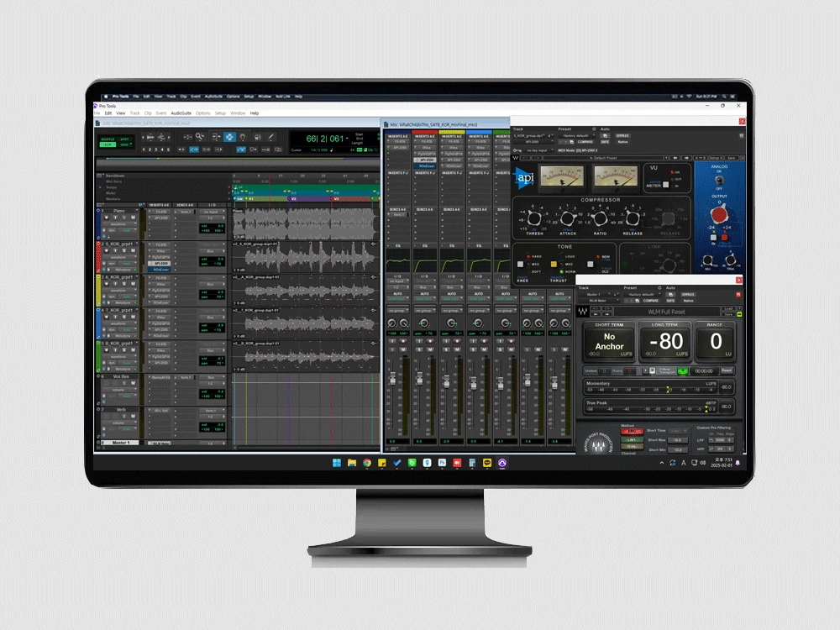Click the V2 marker in the Markers ruler
The width and height of the screenshot is (840, 630).
(289, 198)
